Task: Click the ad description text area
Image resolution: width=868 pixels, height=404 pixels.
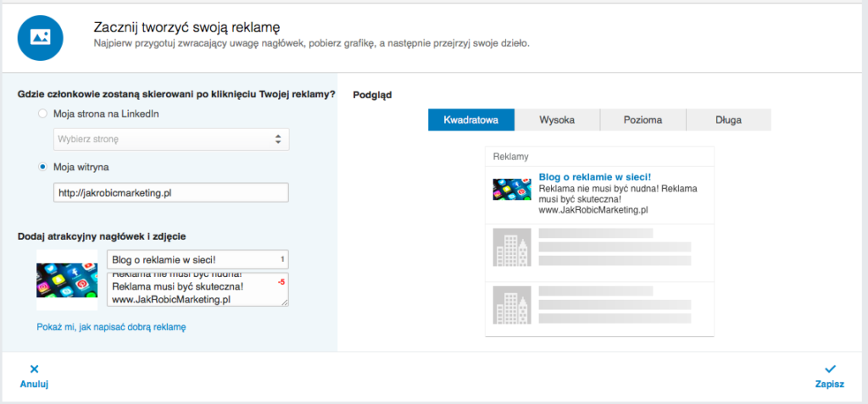Action: [x=191, y=290]
